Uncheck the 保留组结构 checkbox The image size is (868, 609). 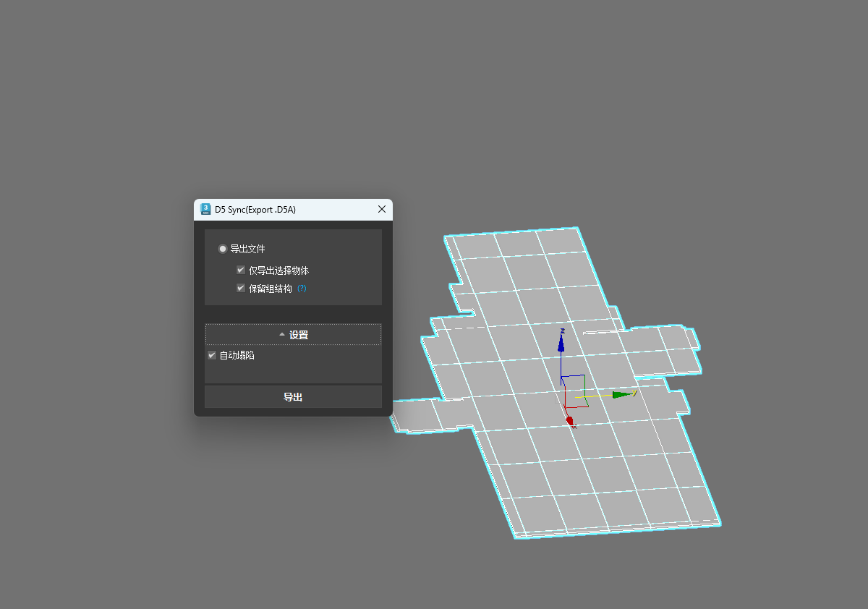click(241, 288)
